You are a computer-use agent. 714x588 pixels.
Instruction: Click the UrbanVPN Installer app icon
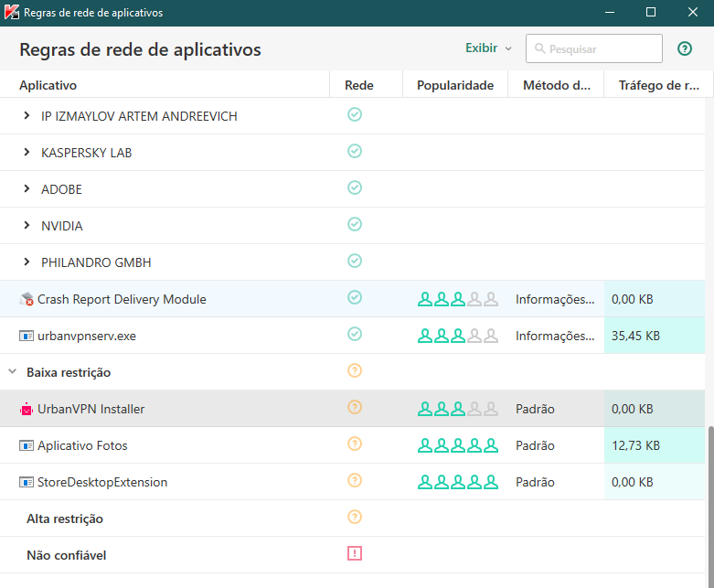tap(26, 409)
